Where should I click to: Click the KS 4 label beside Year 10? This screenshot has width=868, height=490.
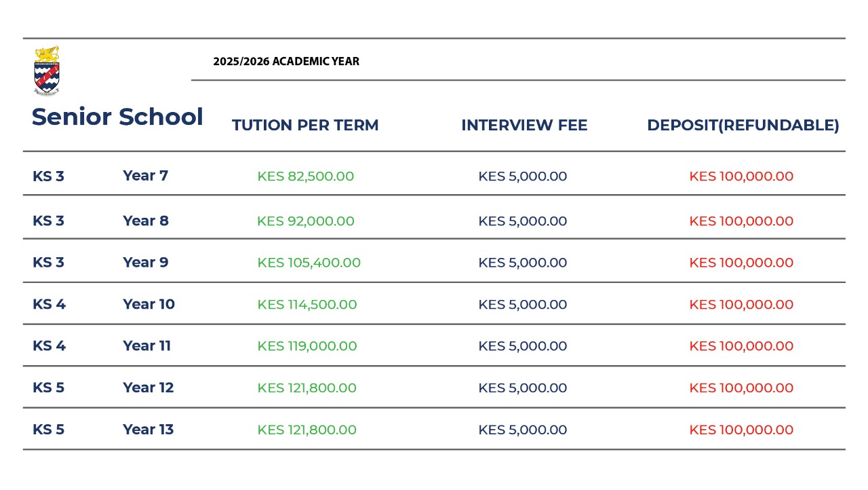tap(49, 305)
